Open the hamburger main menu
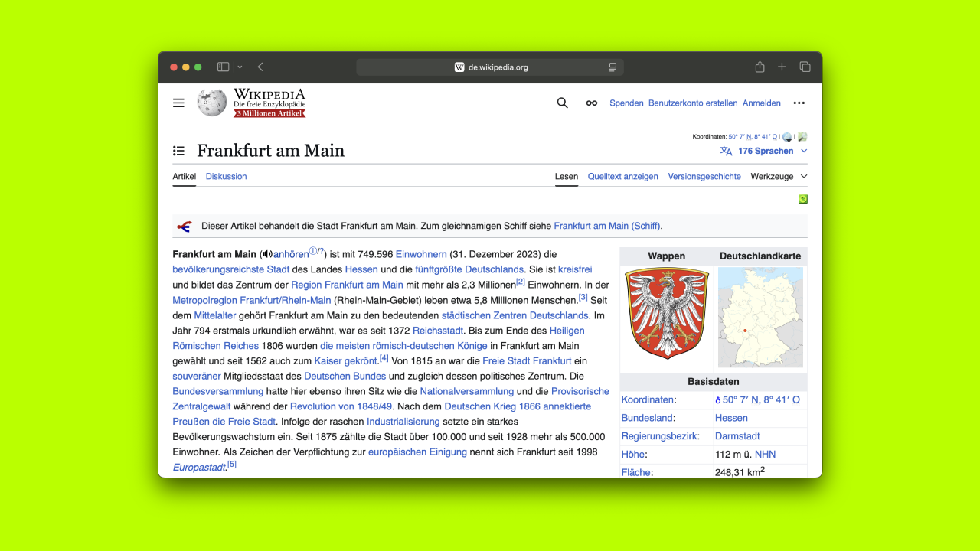 click(x=178, y=103)
